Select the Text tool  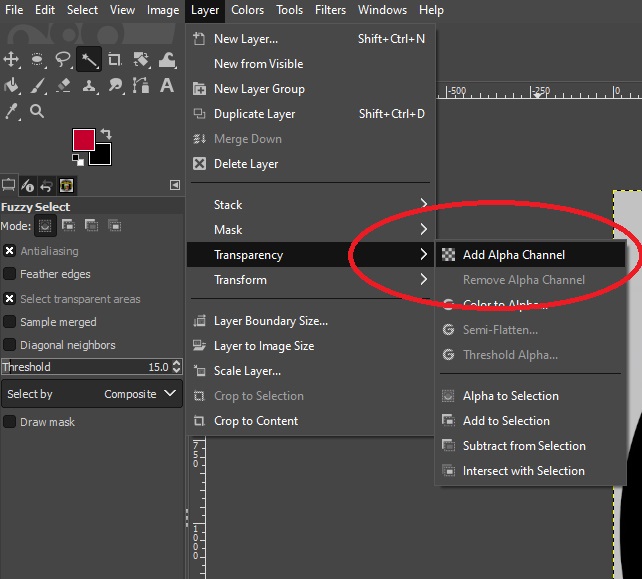pos(167,86)
